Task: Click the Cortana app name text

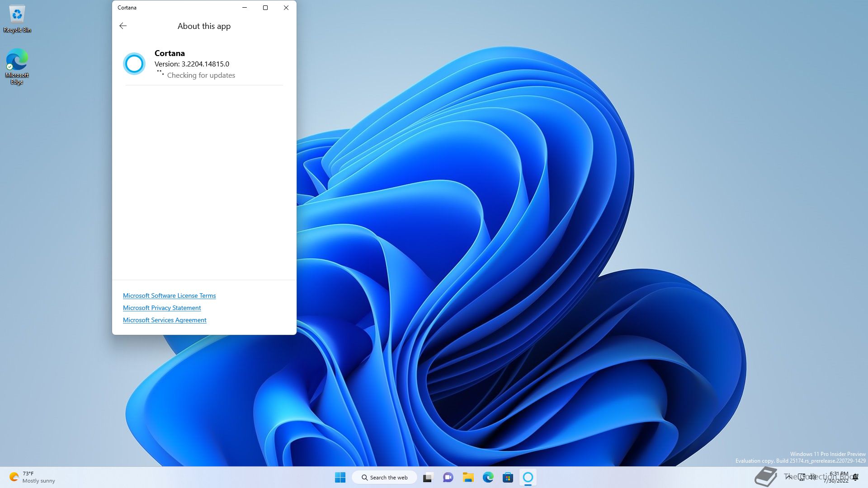Action: pos(170,53)
